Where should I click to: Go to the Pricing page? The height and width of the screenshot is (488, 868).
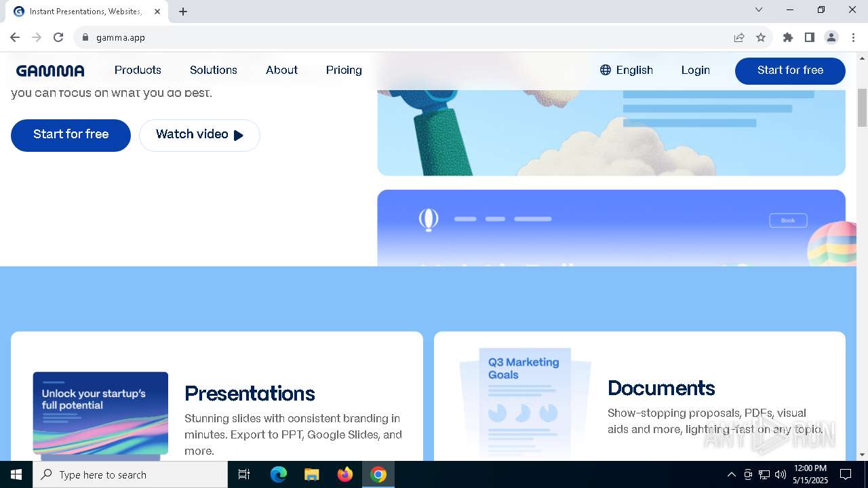coord(344,70)
